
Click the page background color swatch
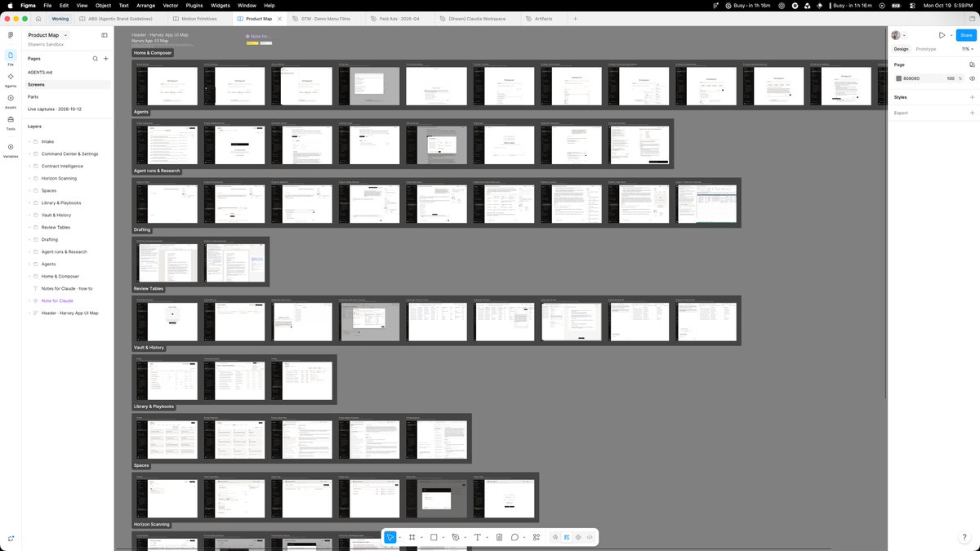[899, 78]
